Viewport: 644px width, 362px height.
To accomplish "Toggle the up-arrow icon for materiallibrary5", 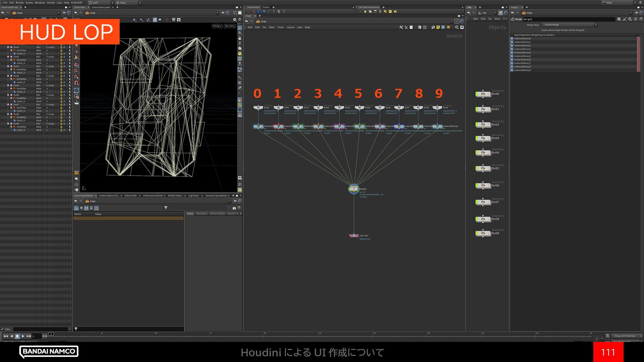I will tap(512, 56).
